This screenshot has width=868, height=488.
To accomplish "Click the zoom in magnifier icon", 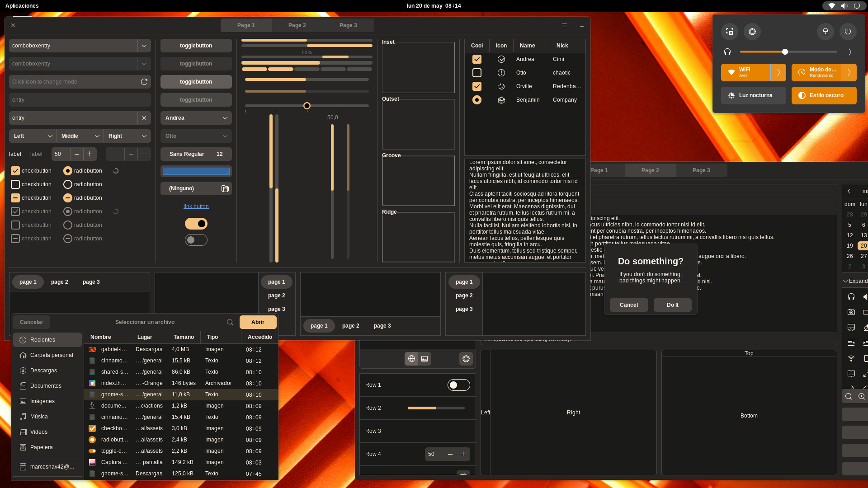I will click(x=862, y=396).
